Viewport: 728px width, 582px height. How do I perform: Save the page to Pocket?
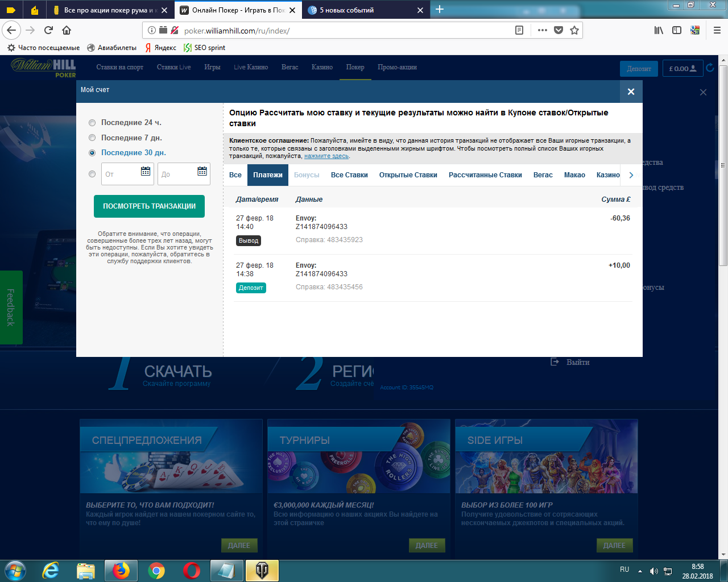tap(559, 30)
